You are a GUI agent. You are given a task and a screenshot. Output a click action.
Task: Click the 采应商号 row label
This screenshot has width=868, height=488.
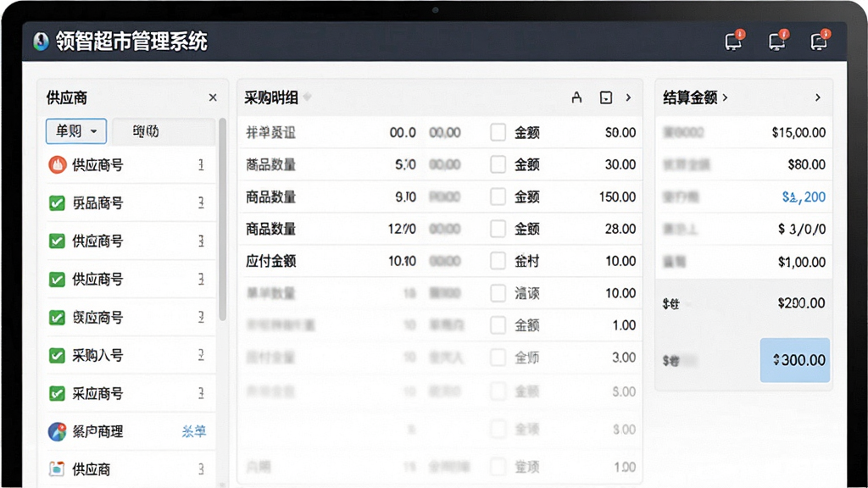[x=98, y=394]
